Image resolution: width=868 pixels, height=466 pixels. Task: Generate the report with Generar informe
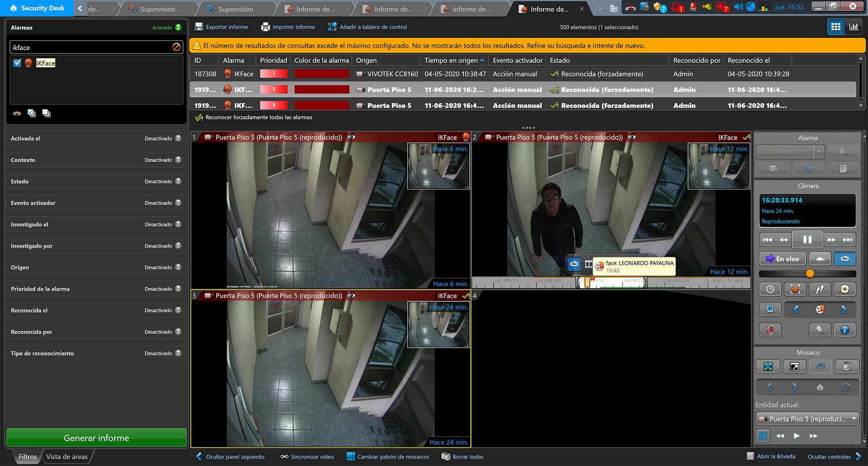[x=96, y=438]
